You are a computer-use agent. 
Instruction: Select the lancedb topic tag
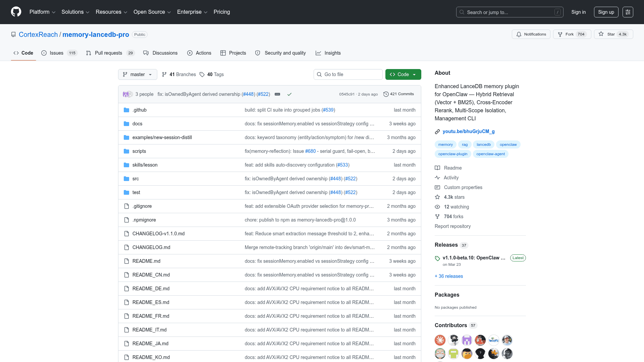tap(484, 144)
